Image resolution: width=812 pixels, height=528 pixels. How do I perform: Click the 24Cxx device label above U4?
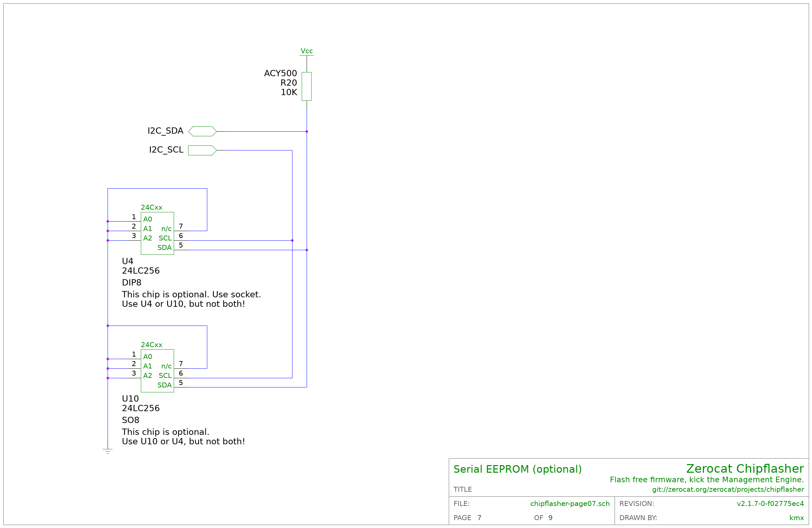tap(151, 207)
